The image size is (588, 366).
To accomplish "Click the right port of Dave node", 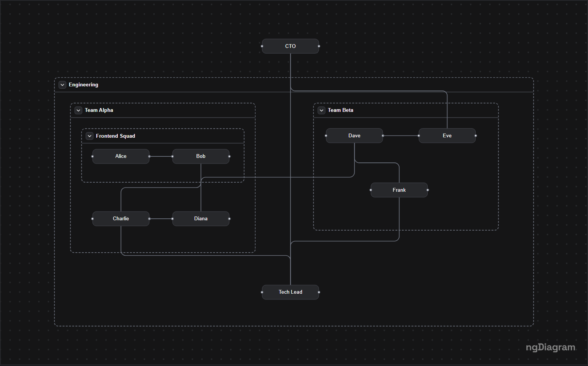I will click(x=383, y=136).
